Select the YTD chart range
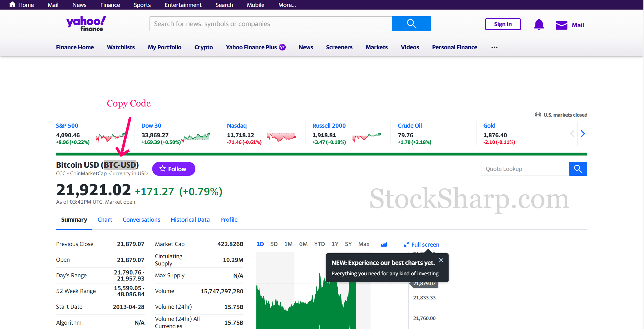644x329 pixels. 319,244
